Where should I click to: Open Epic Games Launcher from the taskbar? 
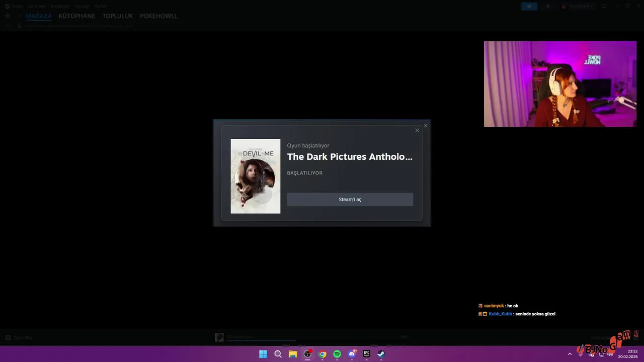tap(367, 354)
